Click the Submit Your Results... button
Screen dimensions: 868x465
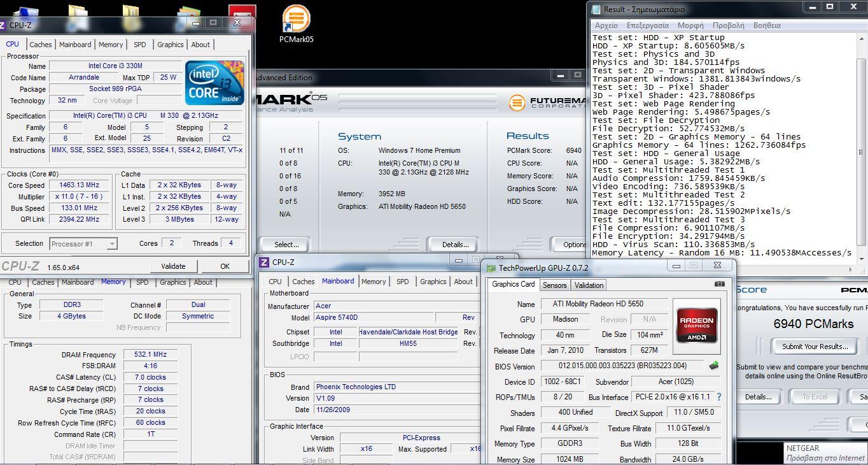point(815,347)
